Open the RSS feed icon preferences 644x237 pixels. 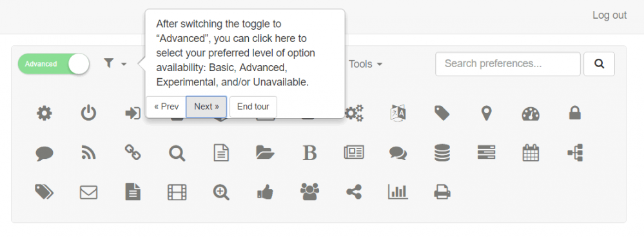88,152
